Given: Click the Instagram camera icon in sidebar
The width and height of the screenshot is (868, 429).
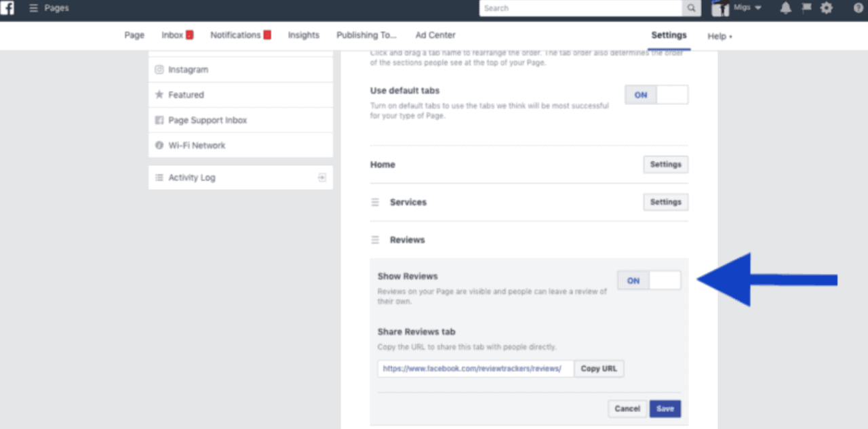Looking at the screenshot, I should [x=159, y=69].
